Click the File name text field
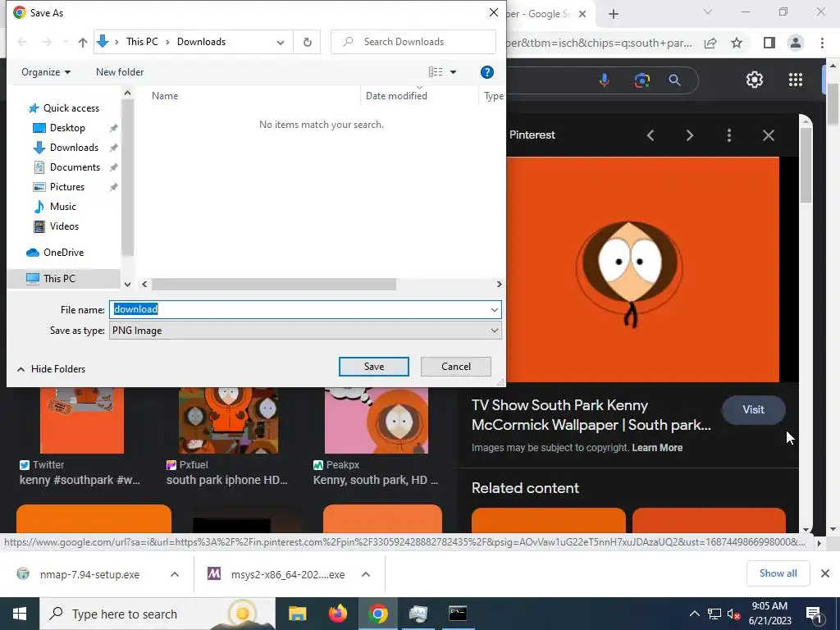840x630 pixels. [299, 309]
